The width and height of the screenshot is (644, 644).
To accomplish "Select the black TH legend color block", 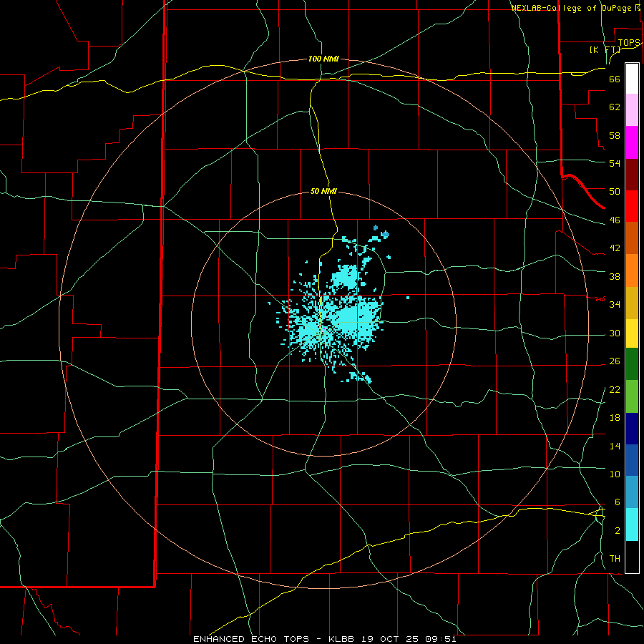I will (632, 557).
